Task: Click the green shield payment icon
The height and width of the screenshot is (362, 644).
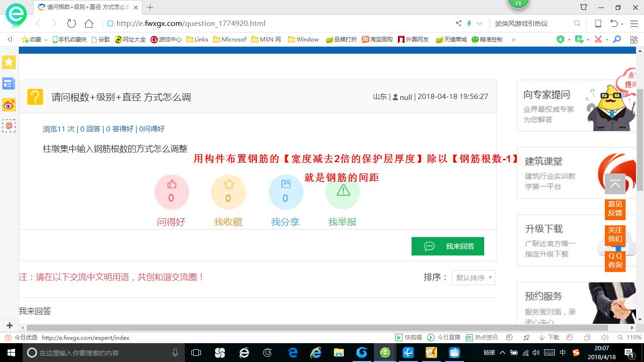Action: tap(560, 40)
